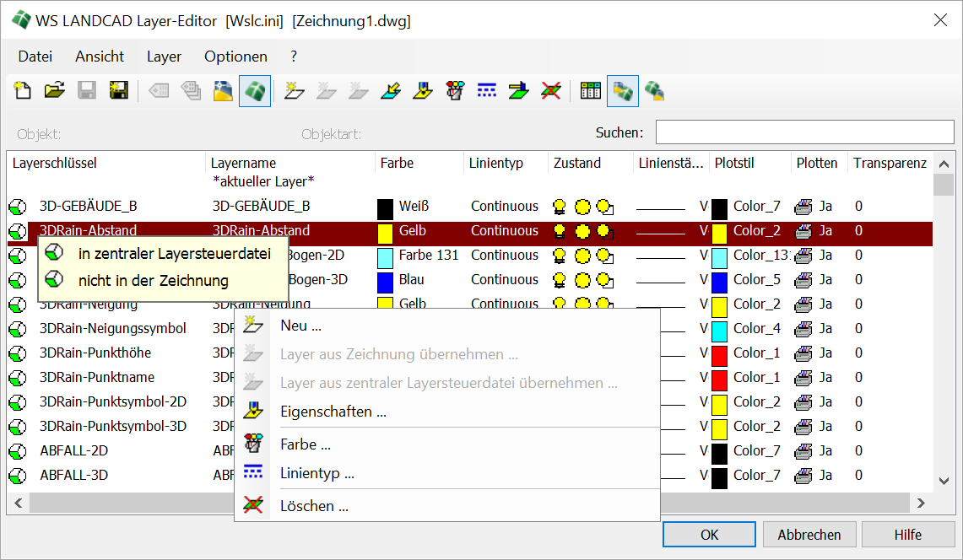
Task: Click the new layer toolbar icon
Action: (294, 91)
